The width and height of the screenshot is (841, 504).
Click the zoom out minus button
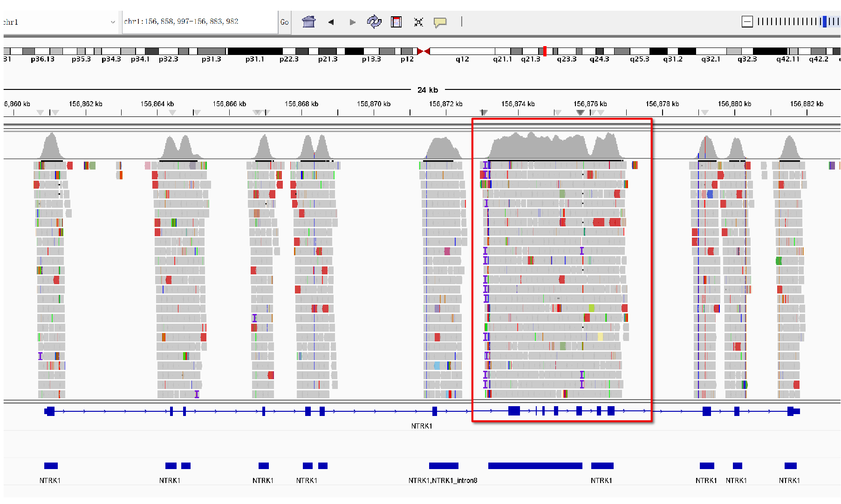coord(747,21)
